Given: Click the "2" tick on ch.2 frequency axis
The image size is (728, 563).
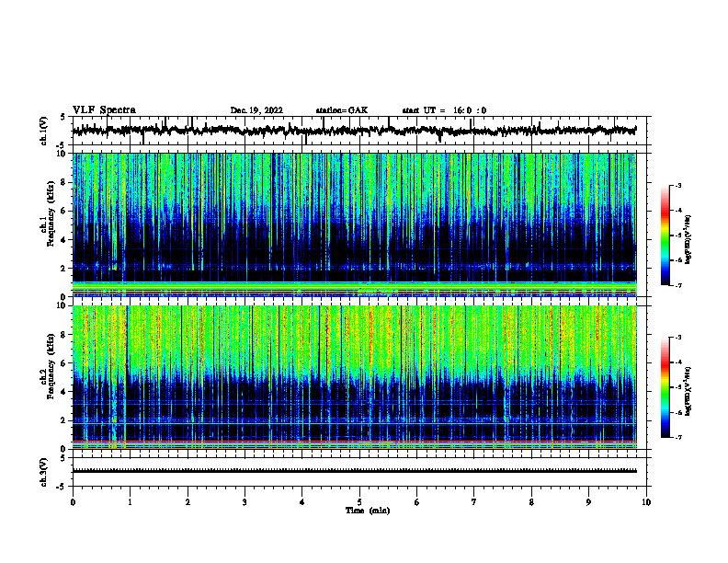Looking at the screenshot, I should pos(63,420).
